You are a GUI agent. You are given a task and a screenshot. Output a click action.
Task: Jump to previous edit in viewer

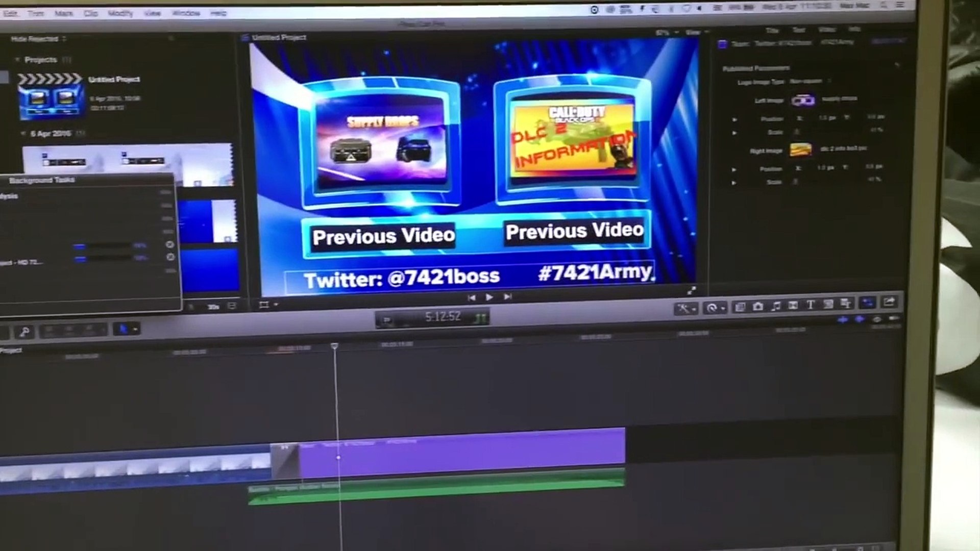(x=472, y=297)
